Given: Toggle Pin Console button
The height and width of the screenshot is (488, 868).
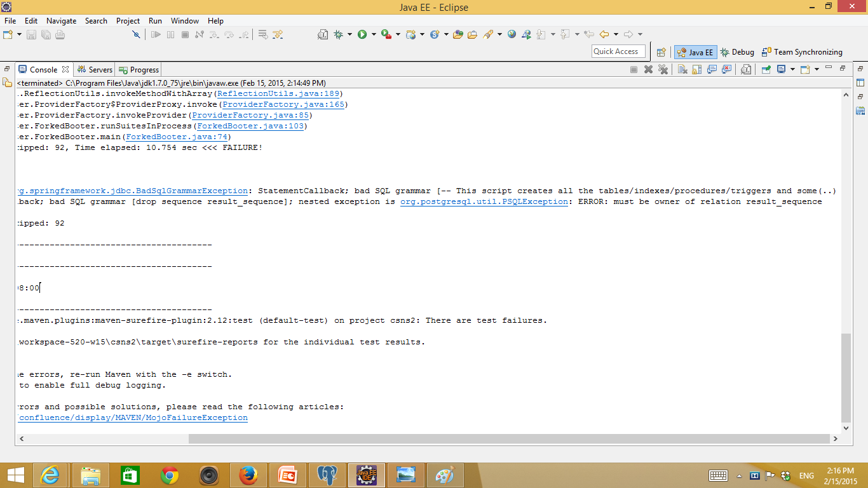Looking at the screenshot, I should [766, 69].
